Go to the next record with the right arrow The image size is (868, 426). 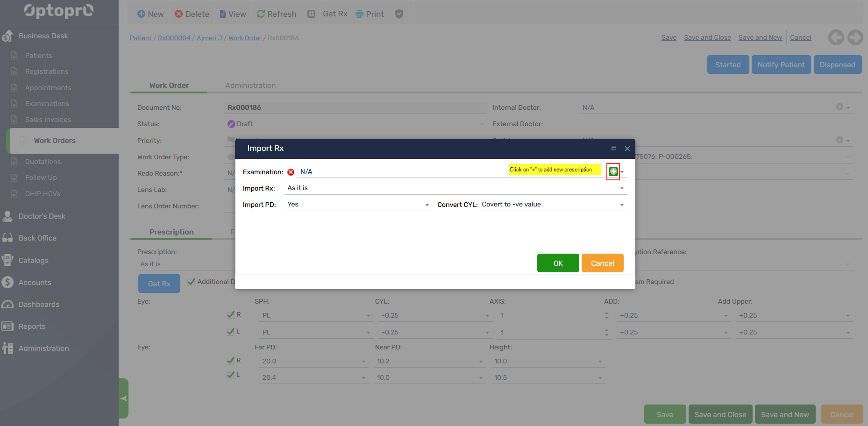855,37
